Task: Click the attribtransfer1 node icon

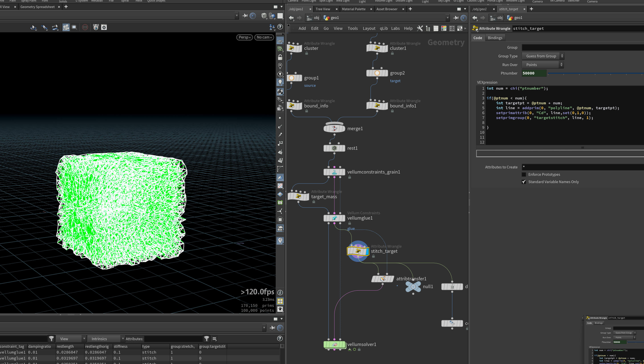Action: [x=383, y=279]
